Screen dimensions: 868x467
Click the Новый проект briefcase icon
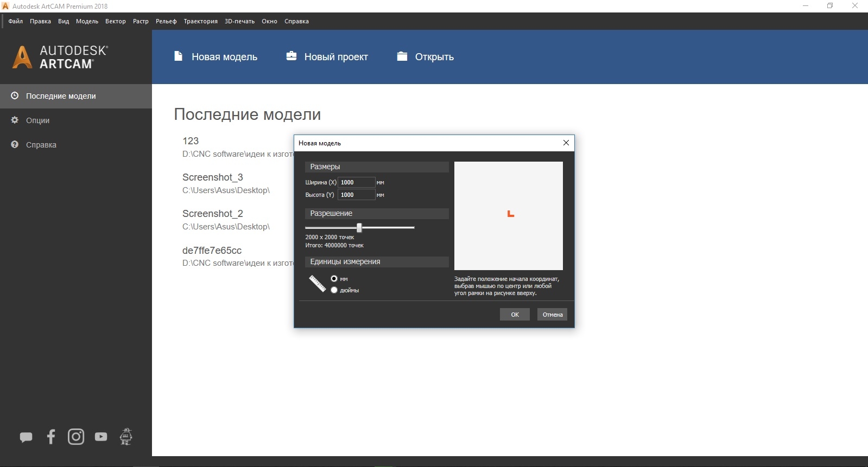tap(292, 56)
